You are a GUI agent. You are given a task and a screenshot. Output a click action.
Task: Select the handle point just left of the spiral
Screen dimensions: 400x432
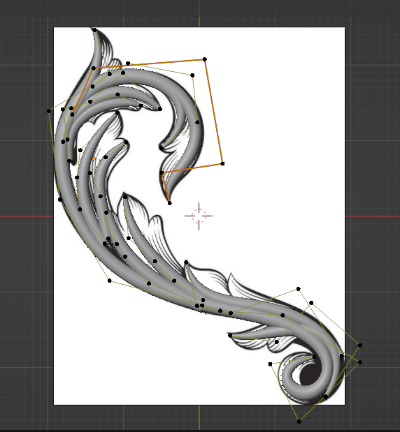pyautogui.click(x=270, y=364)
